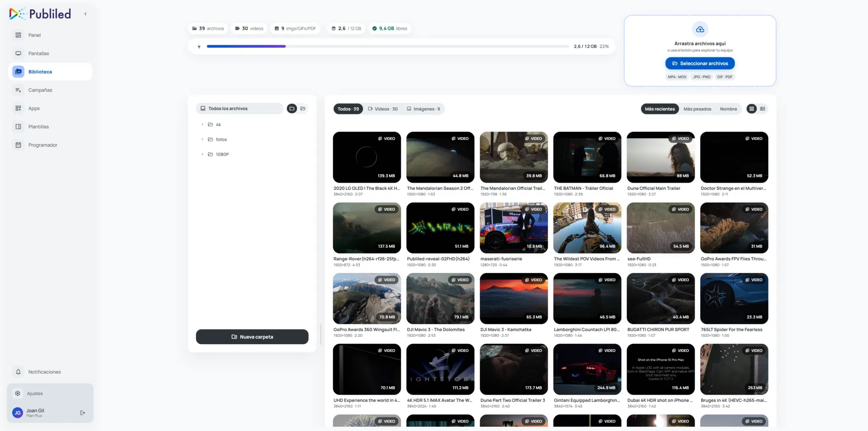Image resolution: width=868 pixels, height=431 pixels.
Task: Select the Biblioteca library icon
Action: tap(18, 72)
